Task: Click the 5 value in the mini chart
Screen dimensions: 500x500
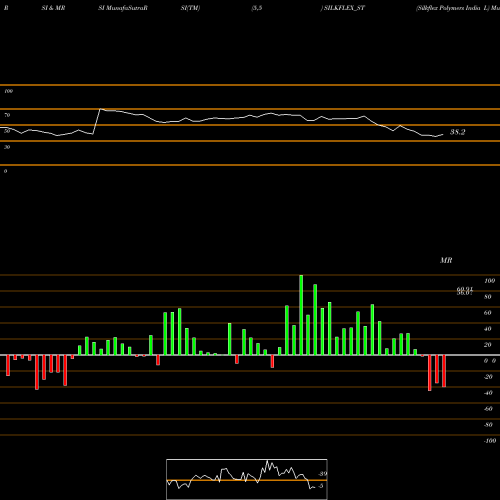Action: 321,486
